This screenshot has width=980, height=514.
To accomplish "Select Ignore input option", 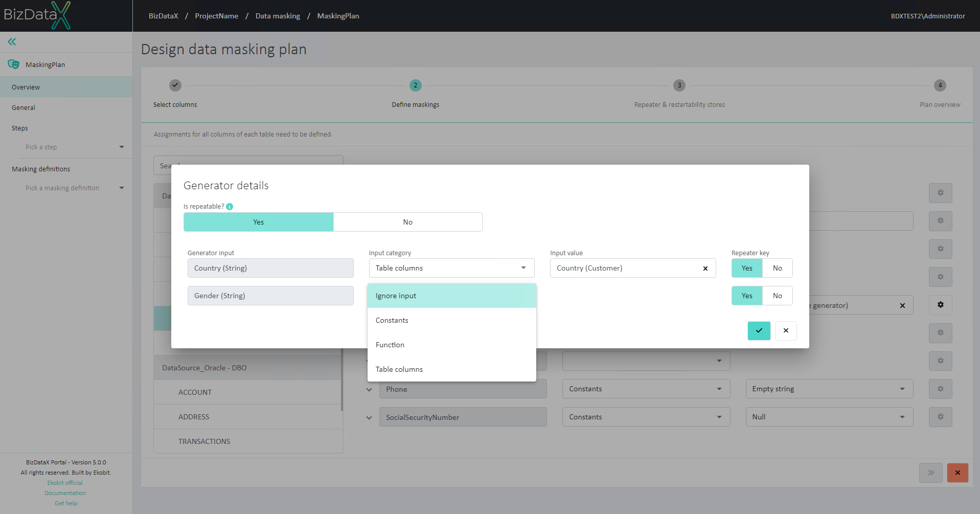I will [452, 296].
